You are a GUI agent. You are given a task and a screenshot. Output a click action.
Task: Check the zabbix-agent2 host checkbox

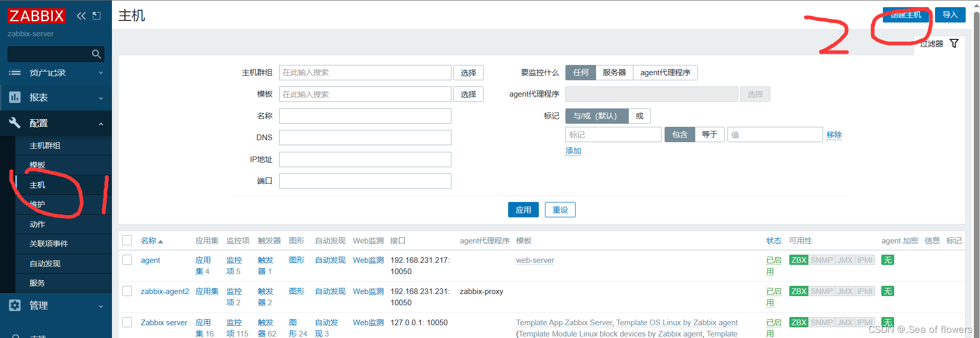(x=127, y=291)
